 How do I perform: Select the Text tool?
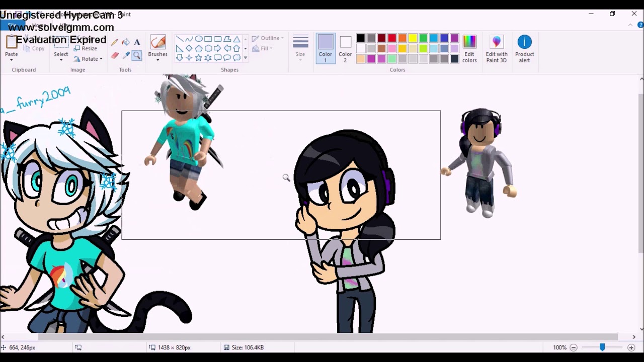[137, 42]
